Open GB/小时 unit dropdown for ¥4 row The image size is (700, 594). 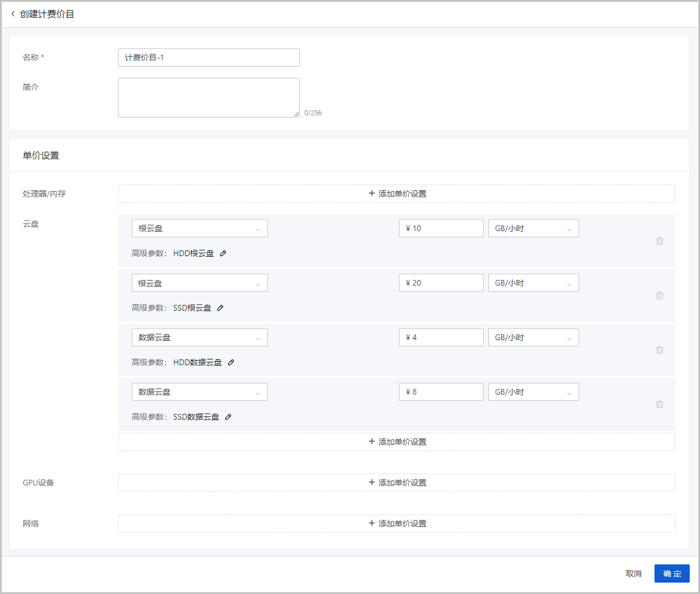pyautogui.click(x=533, y=338)
